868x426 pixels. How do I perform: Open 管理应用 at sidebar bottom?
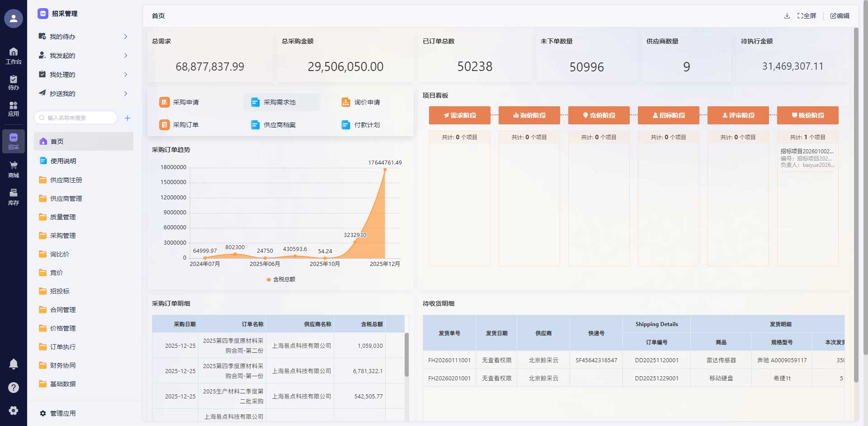click(58, 413)
